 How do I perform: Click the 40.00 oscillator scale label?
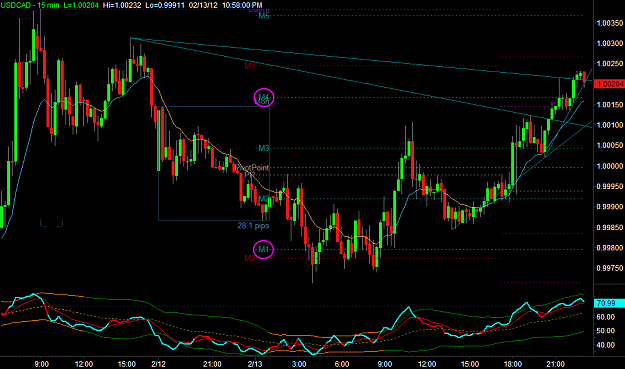tap(606, 345)
